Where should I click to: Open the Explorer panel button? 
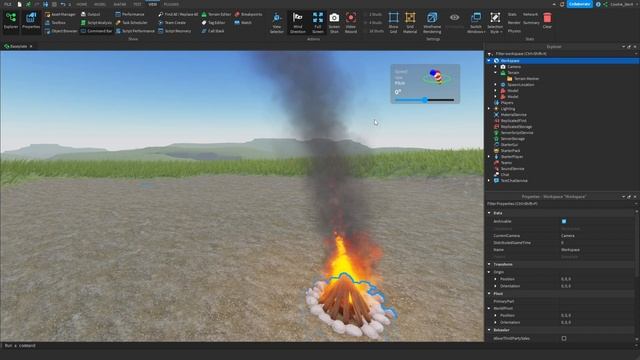point(11,21)
